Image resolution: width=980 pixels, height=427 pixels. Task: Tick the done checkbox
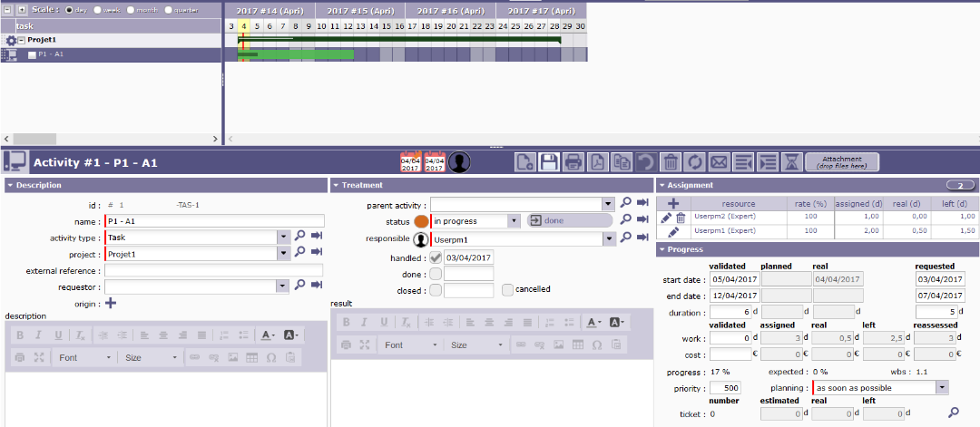pyautogui.click(x=436, y=274)
